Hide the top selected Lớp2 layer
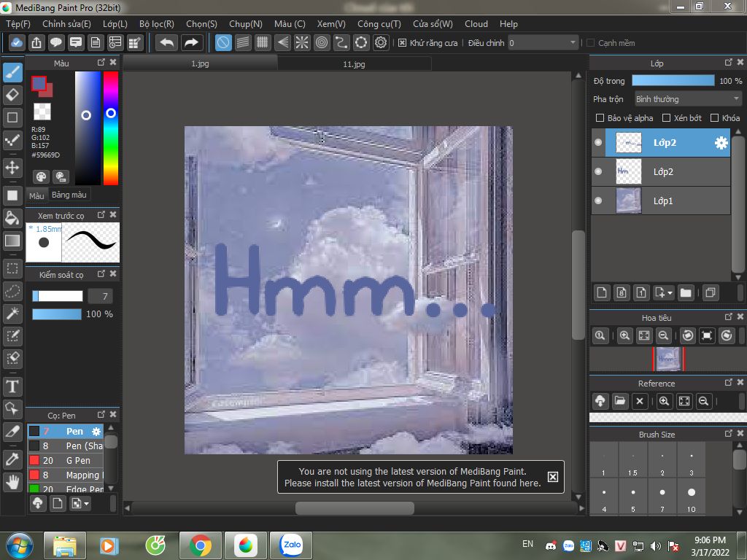Screen dimensions: 747x560 pyautogui.click(x=598, y=142)
